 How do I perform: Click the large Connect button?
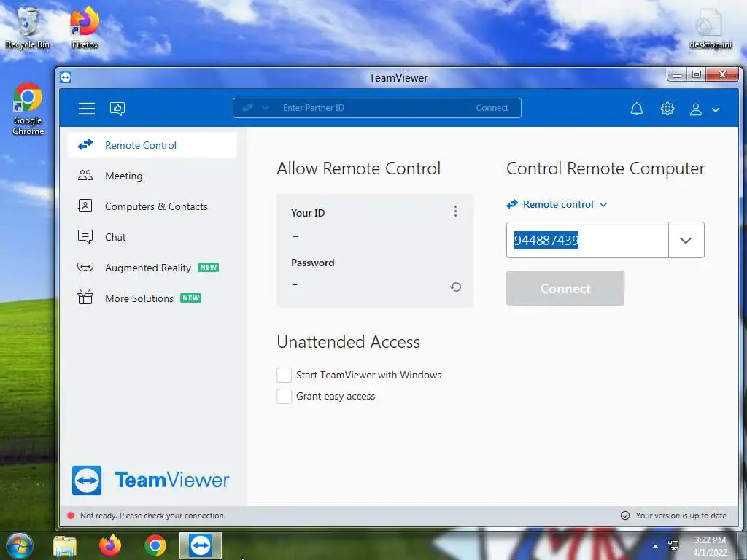click(565, 288)
